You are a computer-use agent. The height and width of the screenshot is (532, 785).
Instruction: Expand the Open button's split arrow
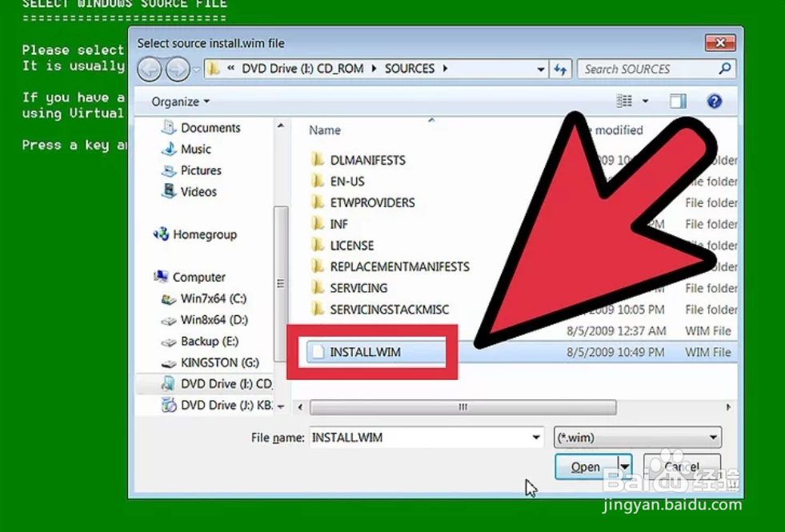(x=624, y=467)
